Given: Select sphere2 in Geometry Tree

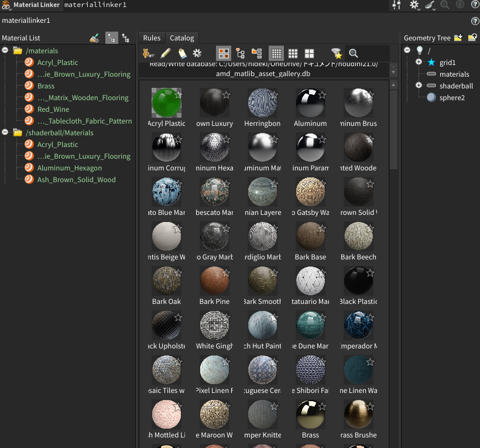Looking at the screenshot, I should pyautogui.click(x=452, y=98).
